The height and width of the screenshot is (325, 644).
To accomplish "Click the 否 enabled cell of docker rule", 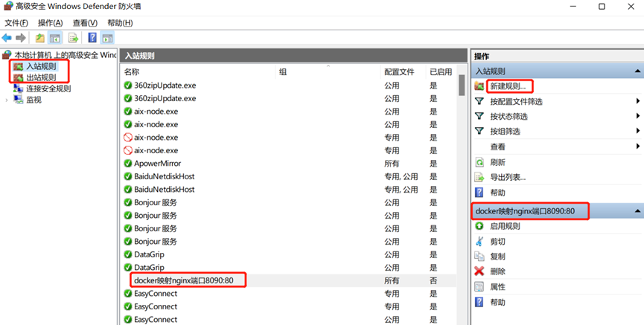I will click(433, 280).
